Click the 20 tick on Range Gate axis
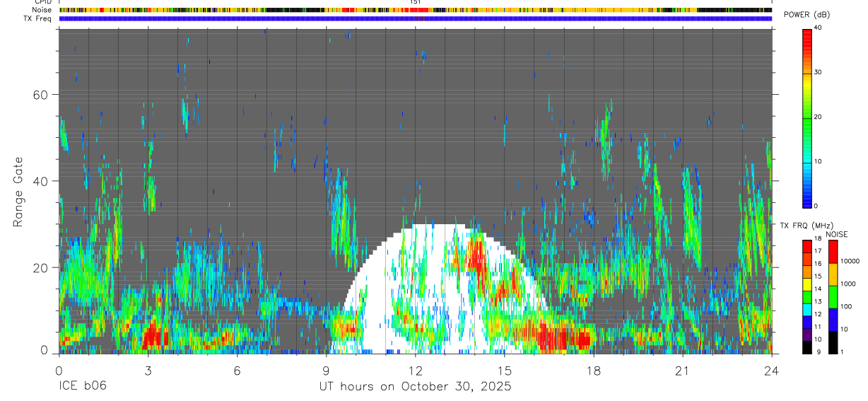Screen dimensions: 868x401 (42, 267)
